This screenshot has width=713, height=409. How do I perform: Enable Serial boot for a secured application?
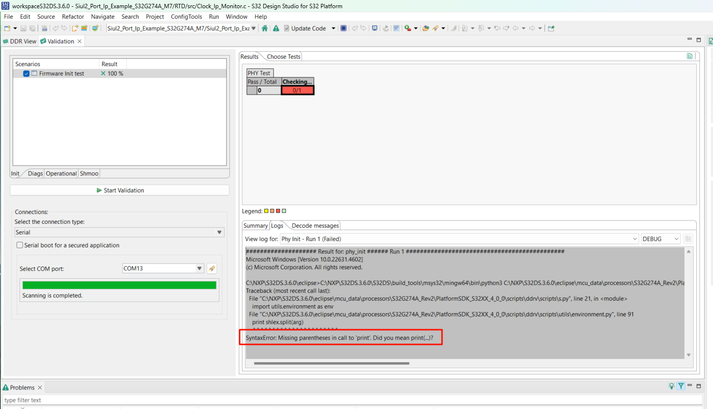coord(20,245)
